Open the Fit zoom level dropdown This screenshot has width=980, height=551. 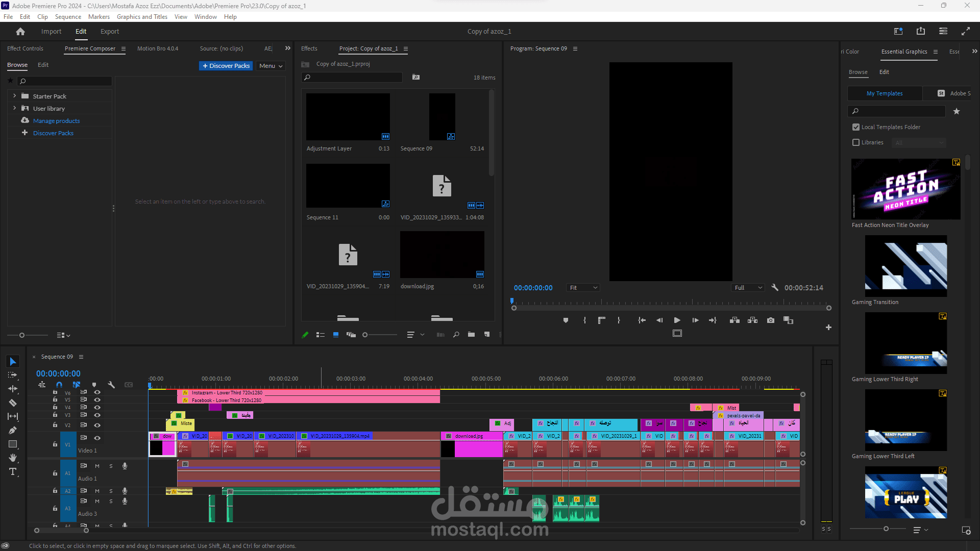click(583, 288)
